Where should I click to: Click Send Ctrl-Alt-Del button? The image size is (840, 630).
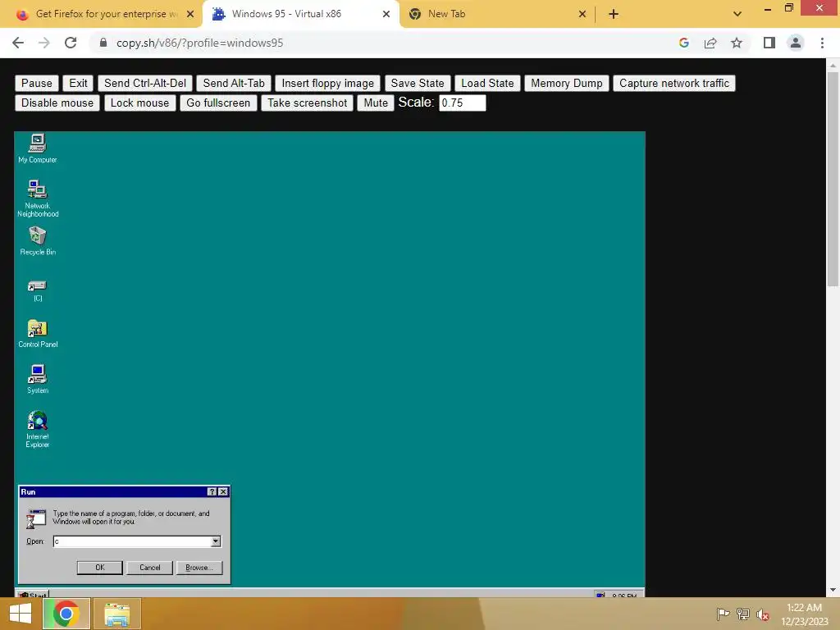tap(145, 83)
